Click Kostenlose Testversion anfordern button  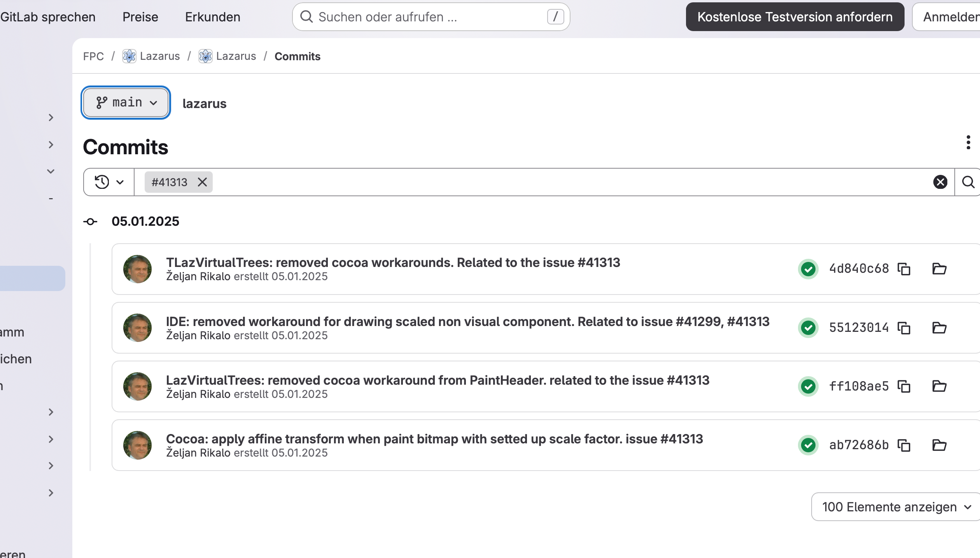click(795, 17)
